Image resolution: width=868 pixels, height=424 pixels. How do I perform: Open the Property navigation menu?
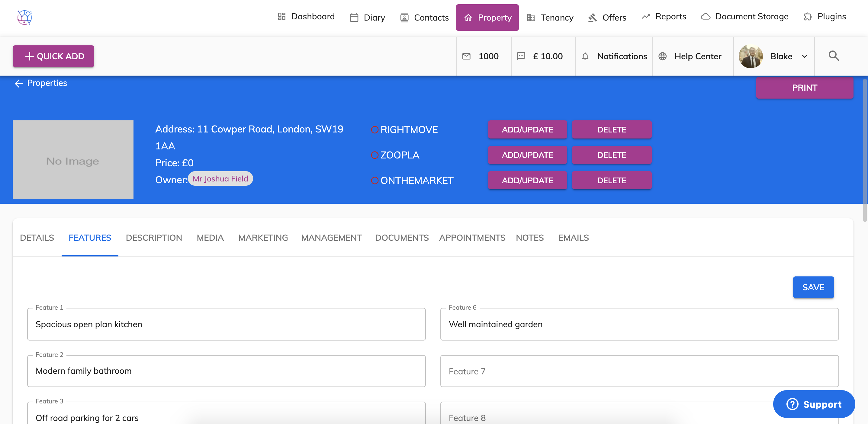[x=487, y=18]
